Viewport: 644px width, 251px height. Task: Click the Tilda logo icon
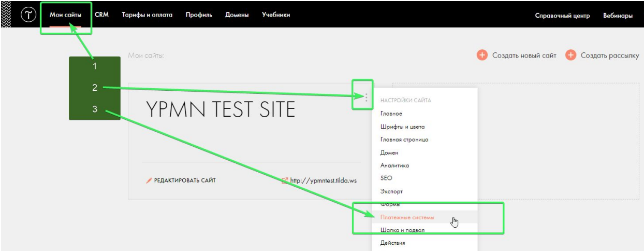point(28,16)
